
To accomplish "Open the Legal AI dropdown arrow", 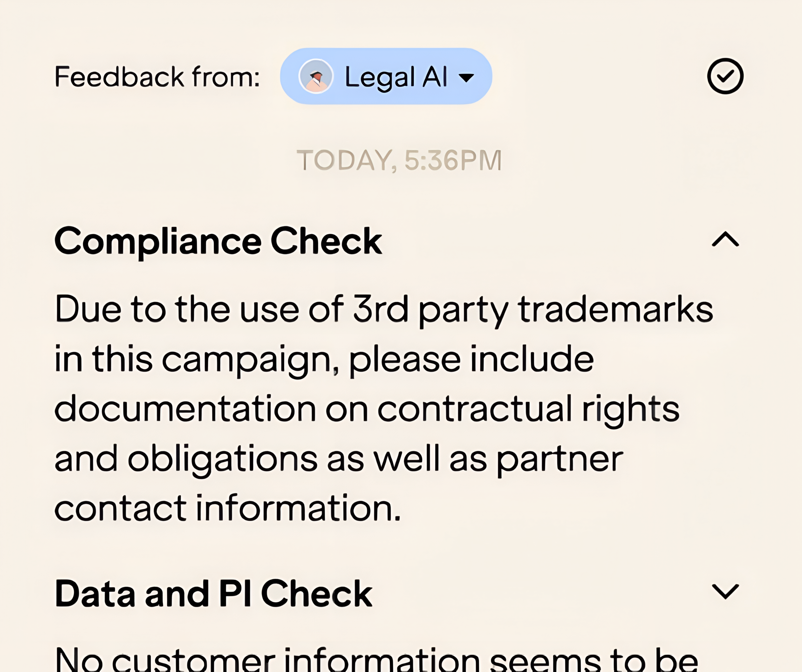I will [466, 78].
